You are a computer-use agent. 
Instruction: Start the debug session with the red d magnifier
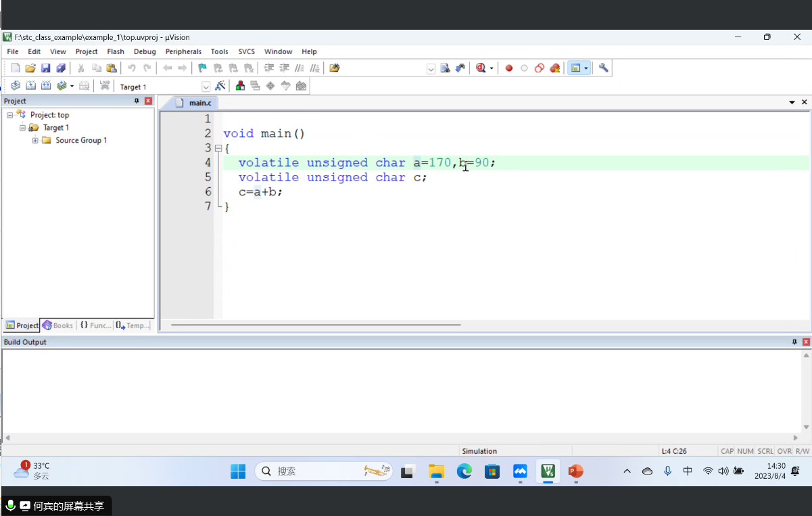(x=481, y=68)
